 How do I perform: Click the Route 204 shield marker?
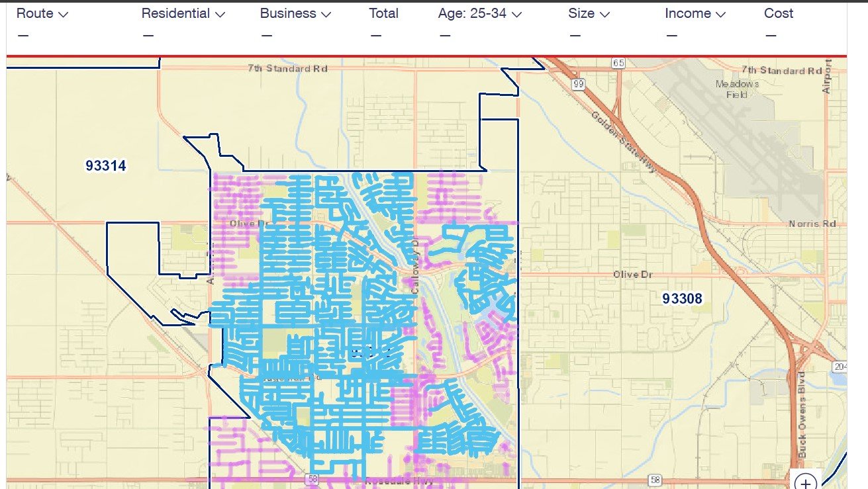(x=841, y=366)
